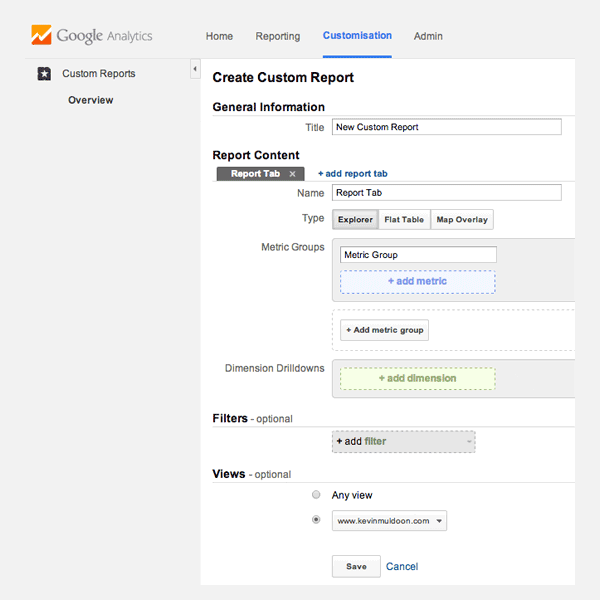
Task: Open the Customisation tab
Action: tap(357, 36)
